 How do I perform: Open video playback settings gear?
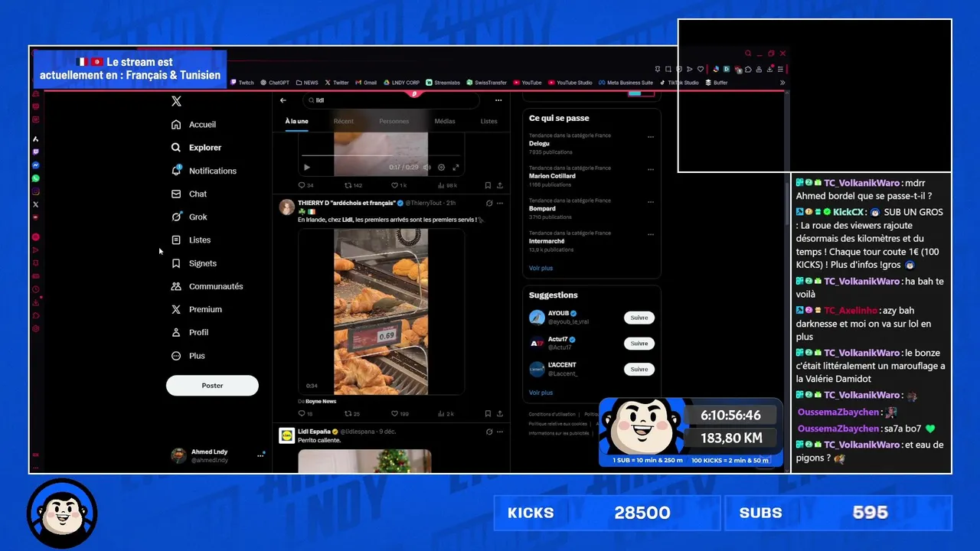pyautogui.click(x=441, y=167)
